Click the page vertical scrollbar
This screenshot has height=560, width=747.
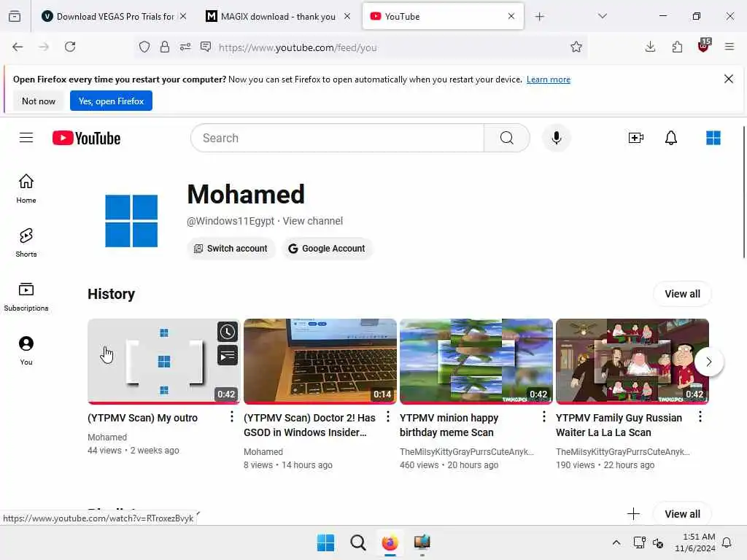(x=743, y=192)
